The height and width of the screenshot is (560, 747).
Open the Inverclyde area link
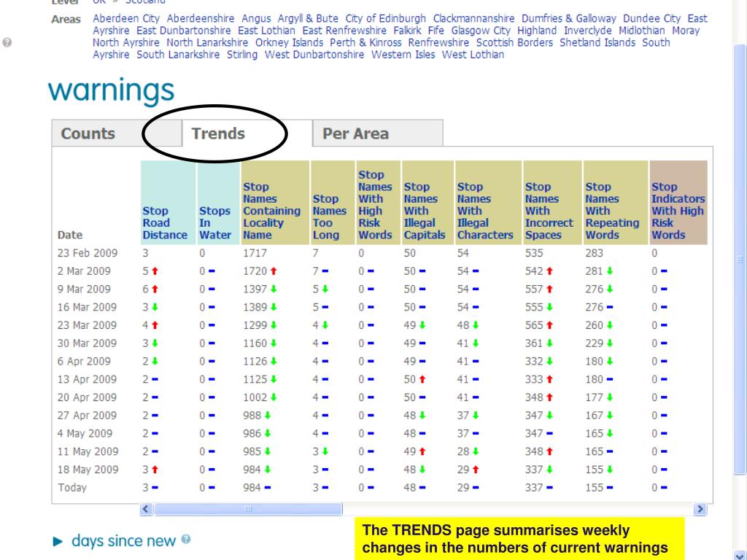[x=587, y=31]
